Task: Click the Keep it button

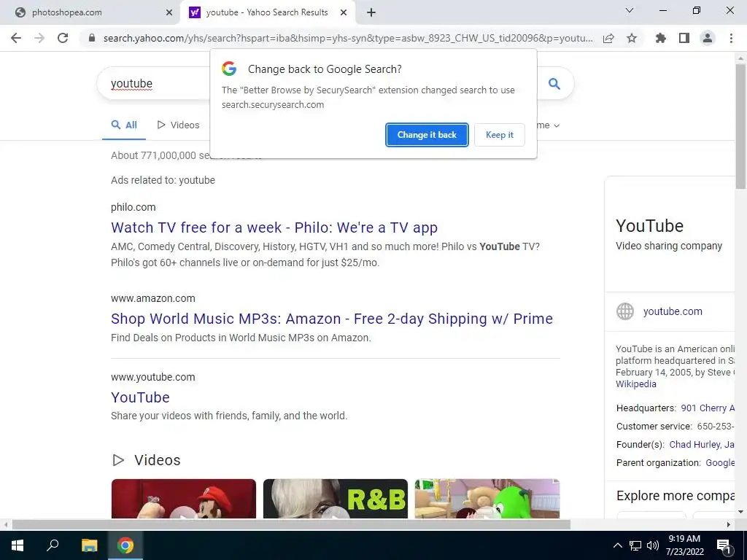Action: (500, 135)
